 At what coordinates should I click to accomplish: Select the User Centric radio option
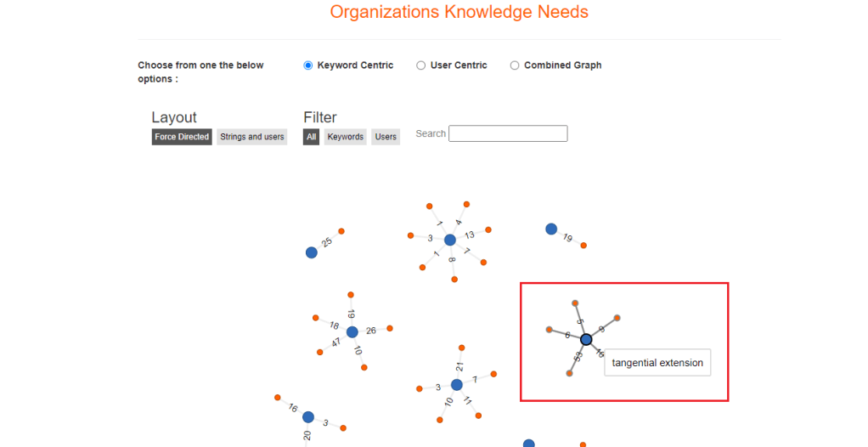coord(421,65)
